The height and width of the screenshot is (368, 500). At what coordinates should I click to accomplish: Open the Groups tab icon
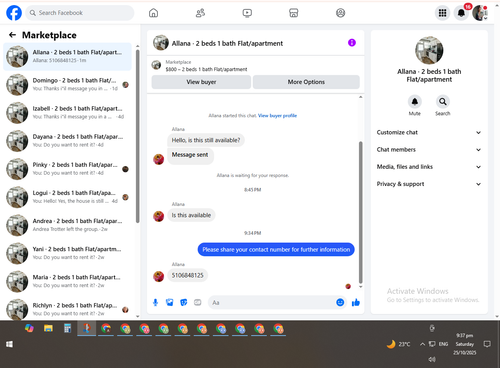[340, 13]
